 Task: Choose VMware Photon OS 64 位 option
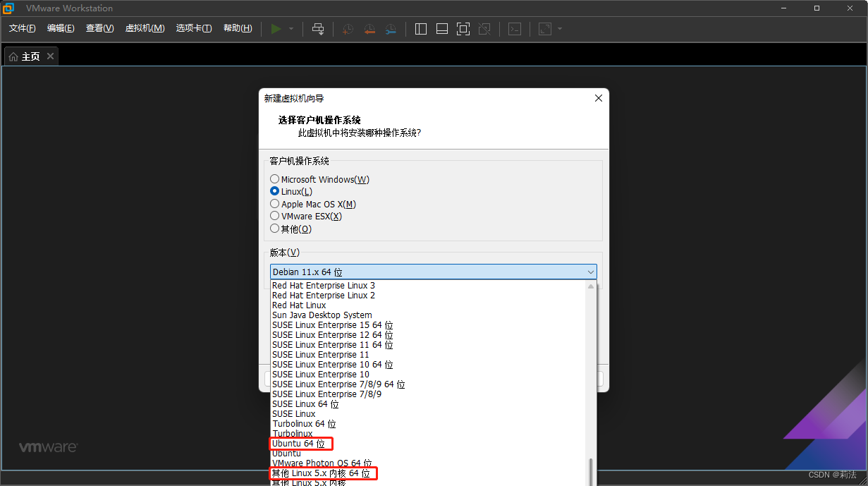coord(428,463)
